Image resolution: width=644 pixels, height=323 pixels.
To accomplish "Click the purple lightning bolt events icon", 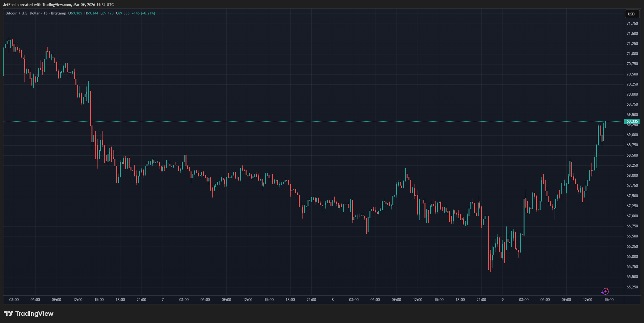I will click(x=605, y=291).
